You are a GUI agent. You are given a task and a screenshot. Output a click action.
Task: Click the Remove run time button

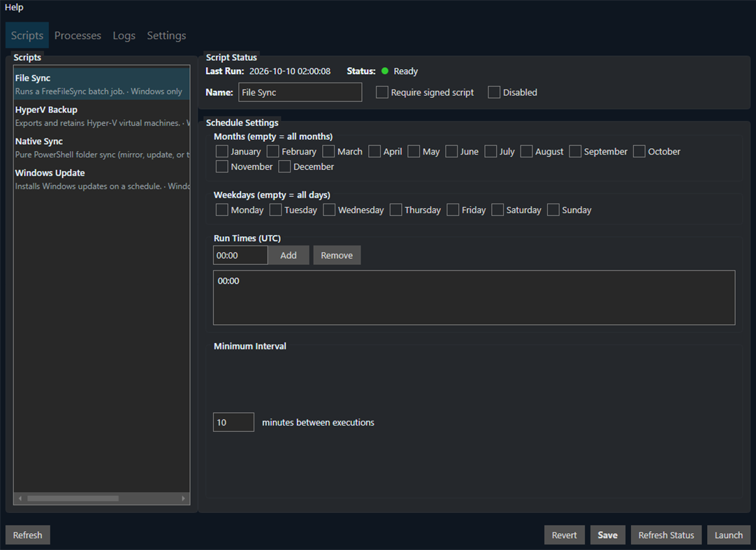point(337,255)
